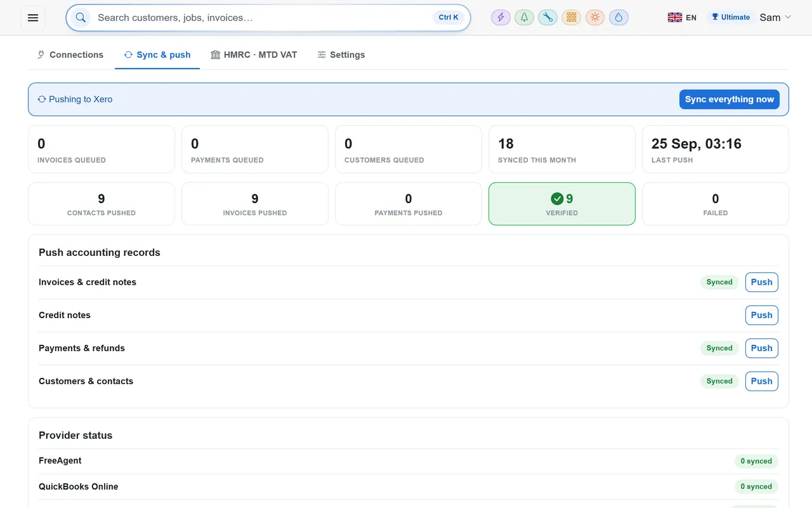Click the magnifier search icon
Viewport: 812px width, 508px height.
point(81,18)
